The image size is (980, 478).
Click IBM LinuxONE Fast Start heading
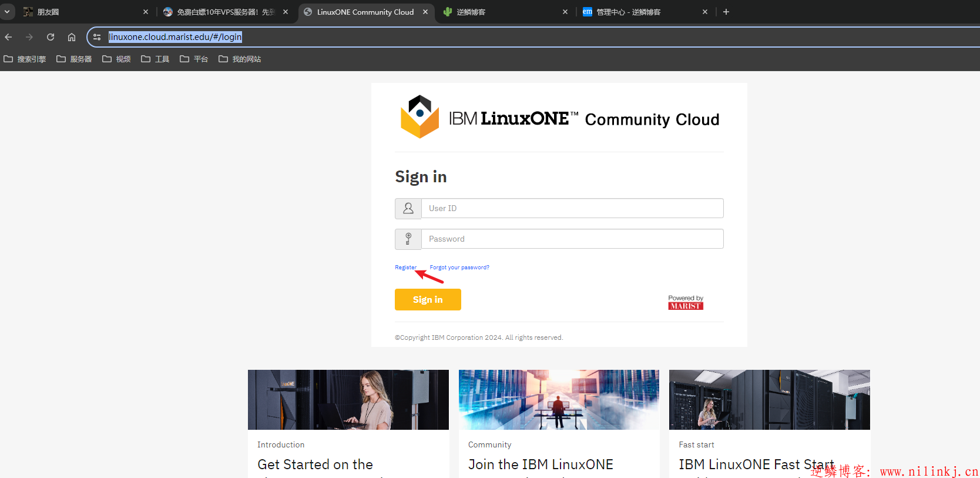coord(756,464)
